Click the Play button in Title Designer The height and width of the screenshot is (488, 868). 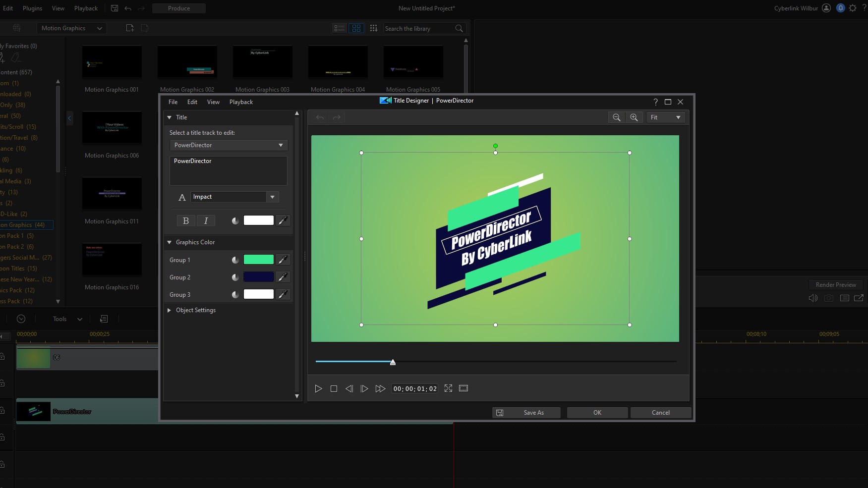click(x=318, y=388)
